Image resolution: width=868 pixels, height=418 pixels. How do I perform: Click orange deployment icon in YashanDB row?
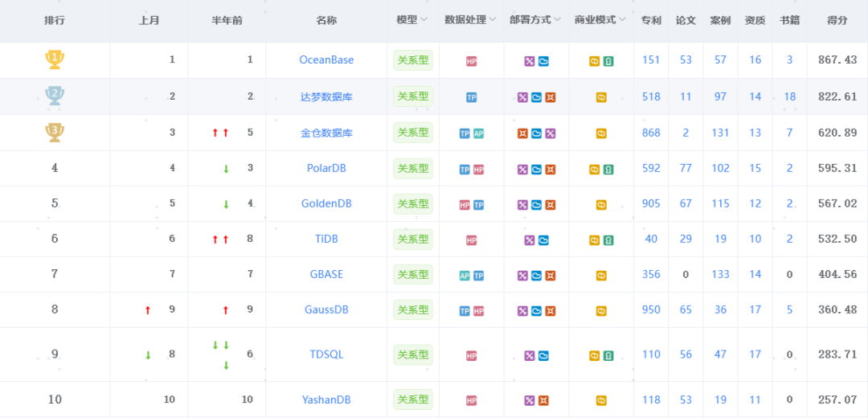tap(543, 400)
